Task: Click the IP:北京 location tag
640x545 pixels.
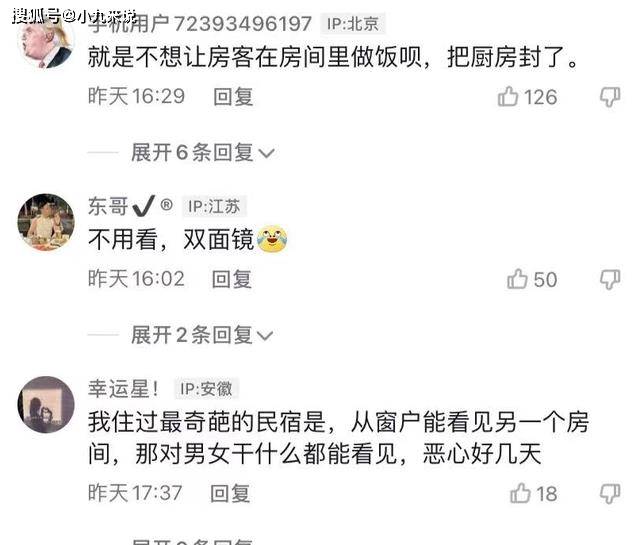Action: pyautogui.click(x=353, y=24)
